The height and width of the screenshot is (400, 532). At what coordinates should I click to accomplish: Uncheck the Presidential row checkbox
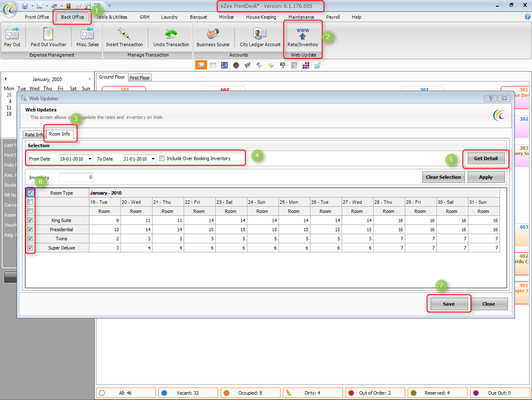30,229
